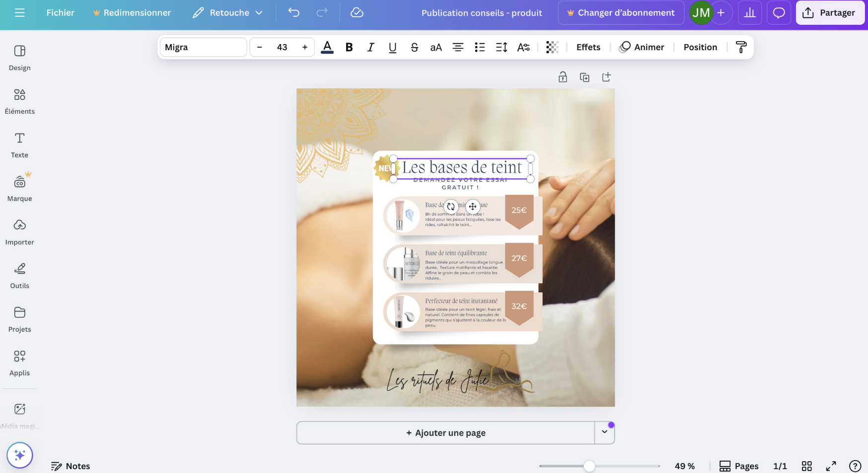Select Perfecteur de teint instantané text

pos(461,301)
